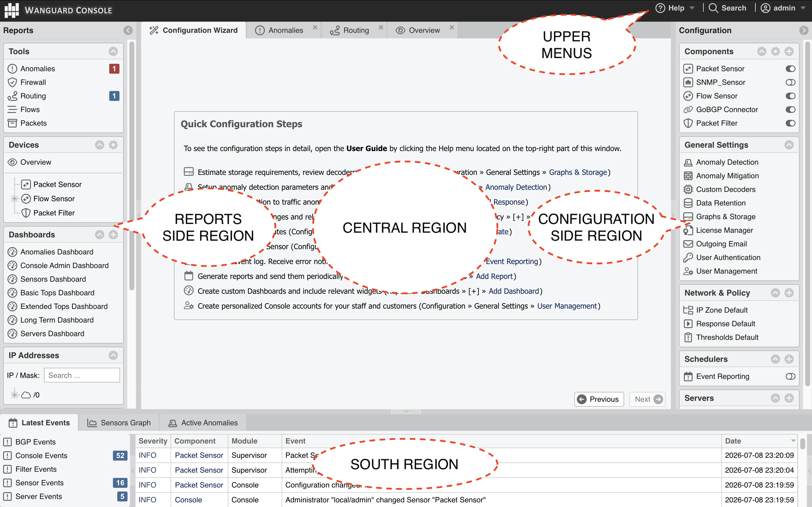The image size is (812, 507).
Task: Click the Previous wizard button
Action: (x=599, y=399)
